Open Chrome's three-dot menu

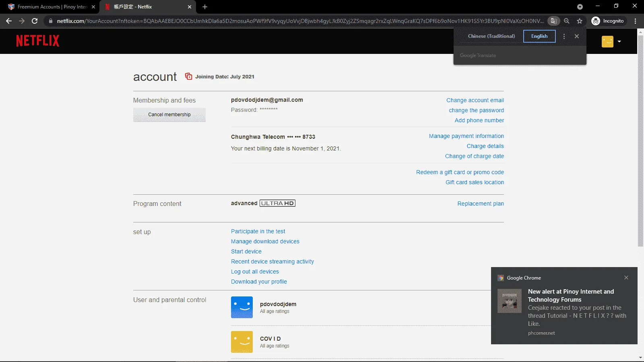636,21
